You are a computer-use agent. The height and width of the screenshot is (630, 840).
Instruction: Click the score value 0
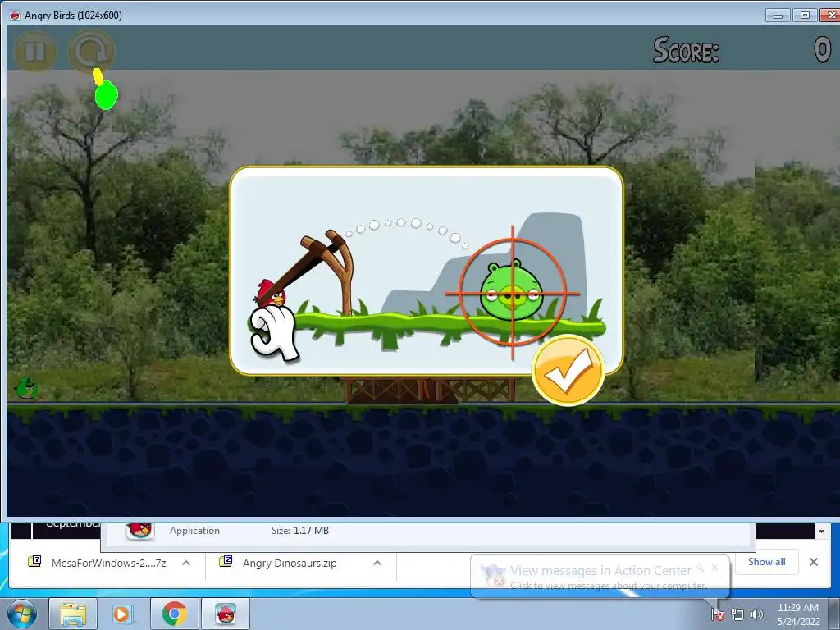click(822, 50)
